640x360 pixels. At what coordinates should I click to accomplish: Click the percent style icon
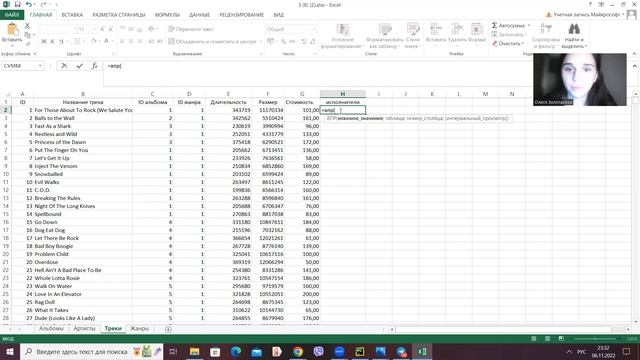click(284, 41)
